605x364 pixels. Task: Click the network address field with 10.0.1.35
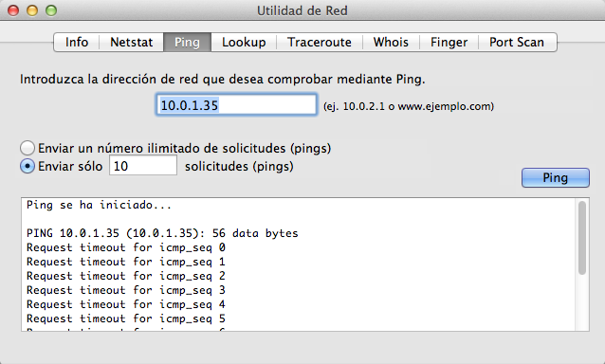click(236, 104)
